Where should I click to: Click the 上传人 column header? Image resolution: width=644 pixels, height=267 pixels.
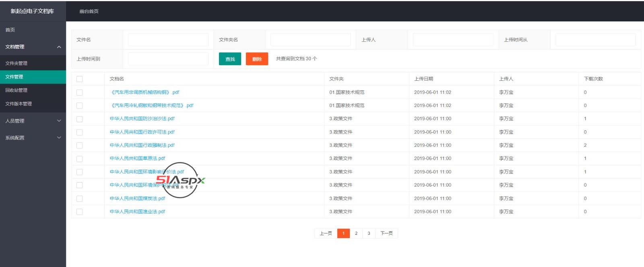506,79
